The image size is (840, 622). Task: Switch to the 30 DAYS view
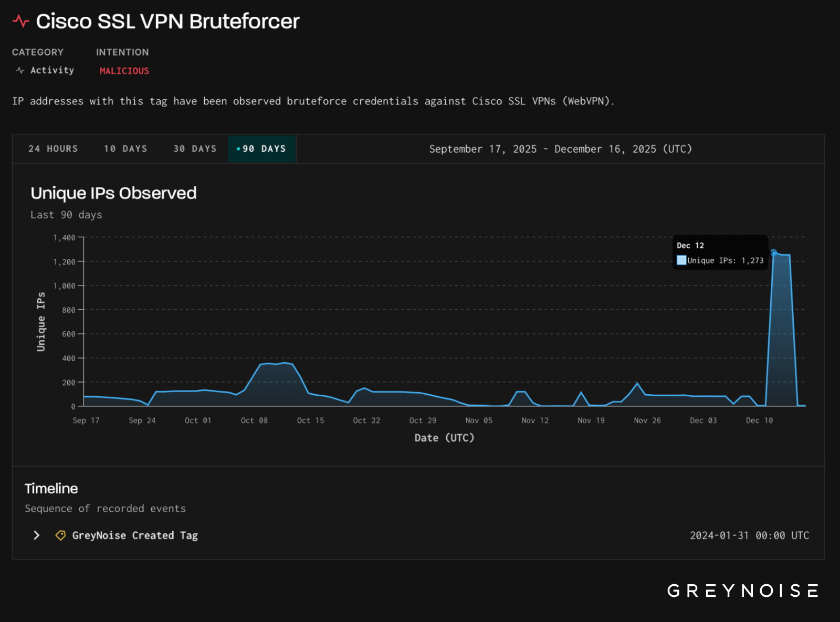pyautogui.click(x=194, y=149)
